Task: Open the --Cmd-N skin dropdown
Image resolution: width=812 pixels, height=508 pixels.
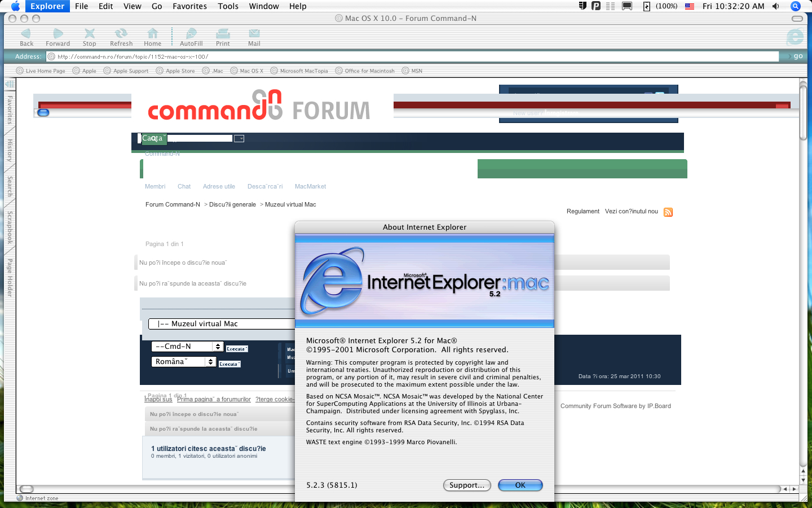Action: click(x=187, y=347)
